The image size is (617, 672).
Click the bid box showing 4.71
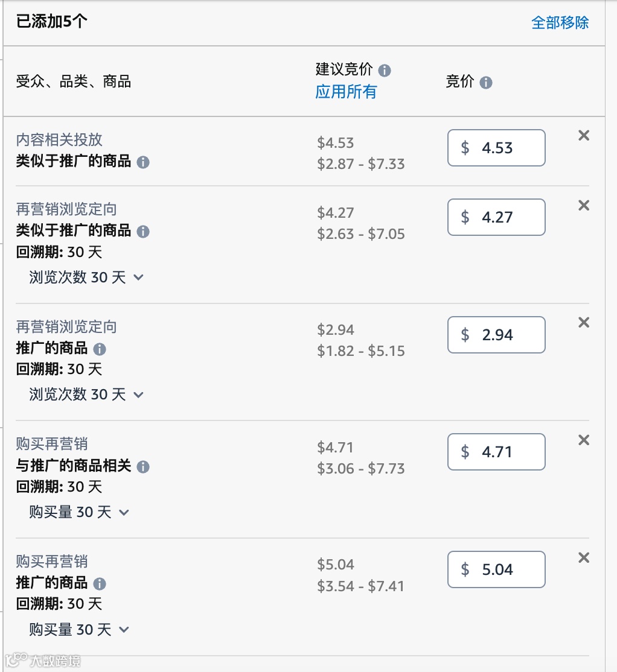497,452
